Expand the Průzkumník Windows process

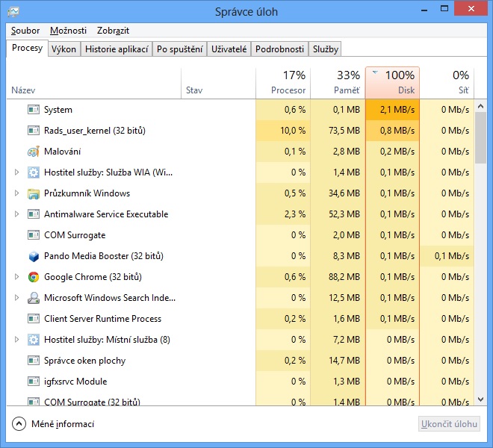click(x=16, y=193)
